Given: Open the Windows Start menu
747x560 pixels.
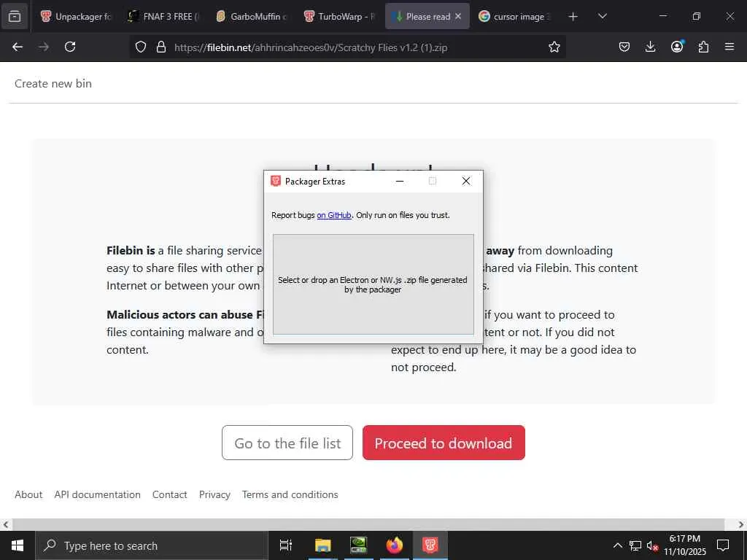Looking at the screenshot, I should [18, 545].
